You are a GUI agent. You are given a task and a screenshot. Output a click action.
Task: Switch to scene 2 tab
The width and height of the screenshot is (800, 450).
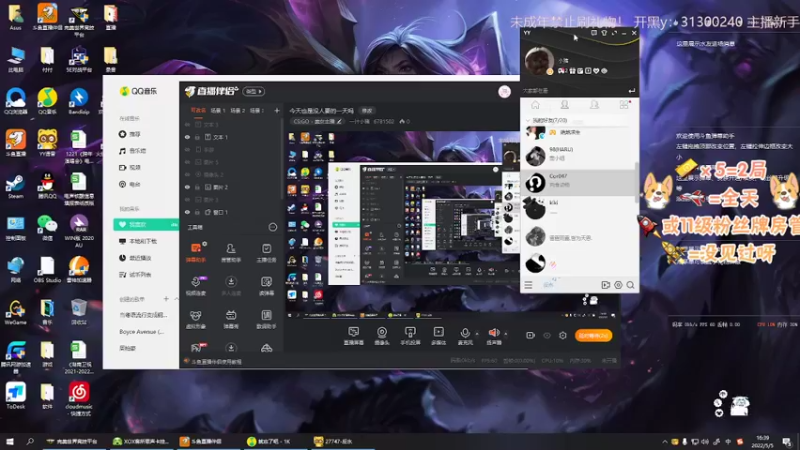coord(237,110)
